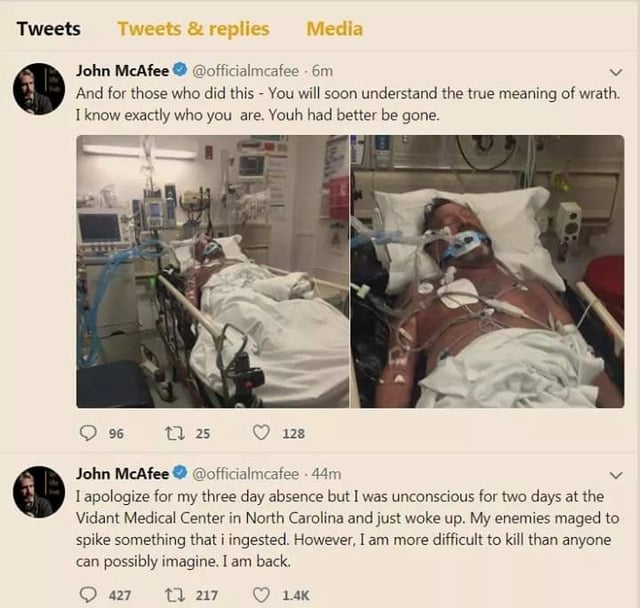Open left hospital room photo
Viewport: 640px width, 608px height.
212,271
